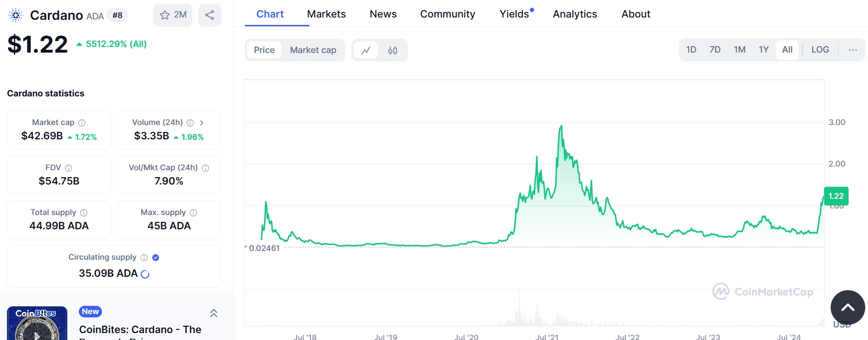Go to the Analytics tab
868x340 pixels.
575,14
